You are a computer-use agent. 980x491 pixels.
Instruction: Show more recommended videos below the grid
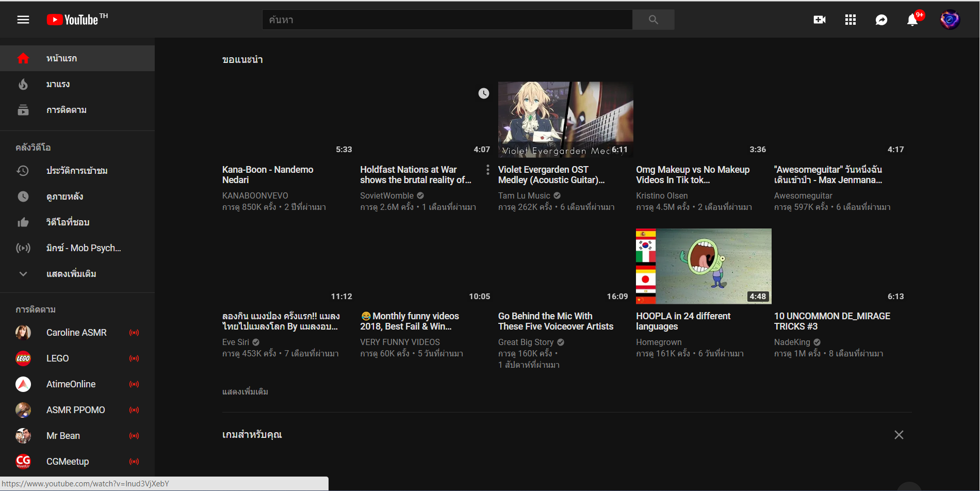245,392
